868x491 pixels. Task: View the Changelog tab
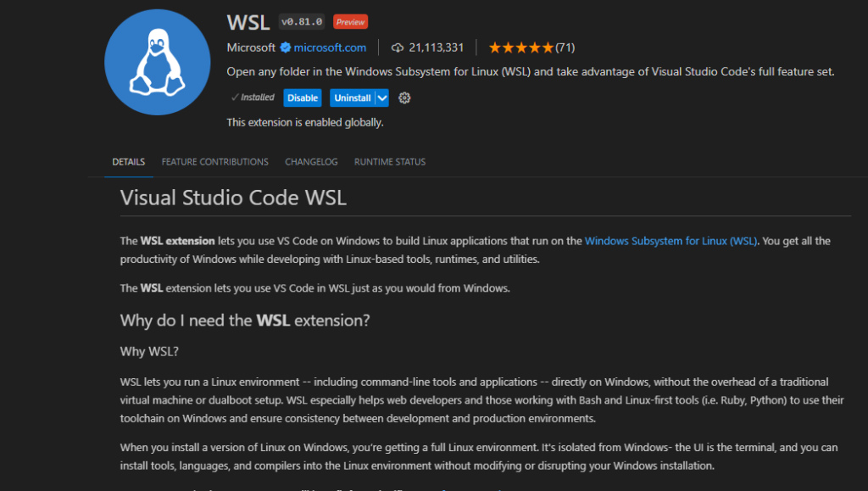click(311, 162)
